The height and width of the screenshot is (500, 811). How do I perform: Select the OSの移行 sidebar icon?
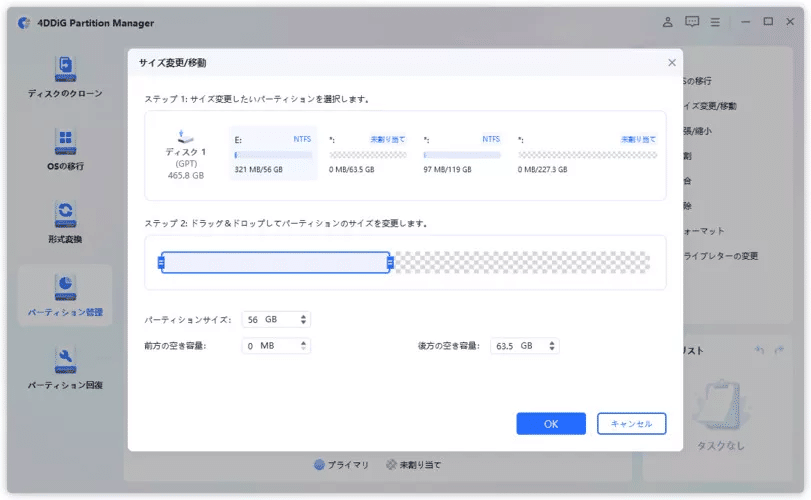click(x=65, y=142)
